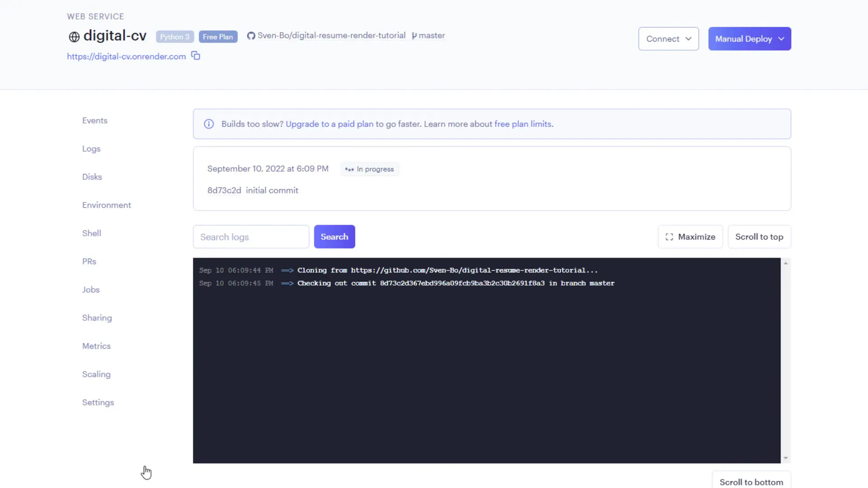Click the master branch icon
This screenshot has width=868, height=488.
click(x=414, y=36)
